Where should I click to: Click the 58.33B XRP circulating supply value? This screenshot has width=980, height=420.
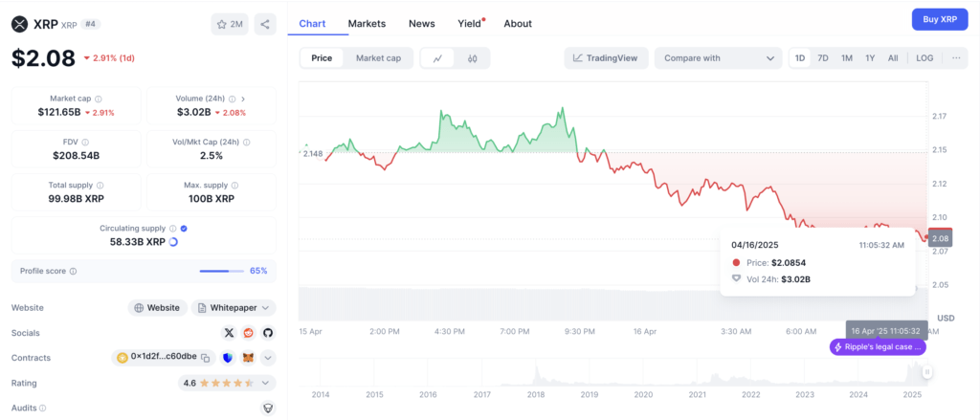[138, 242]
